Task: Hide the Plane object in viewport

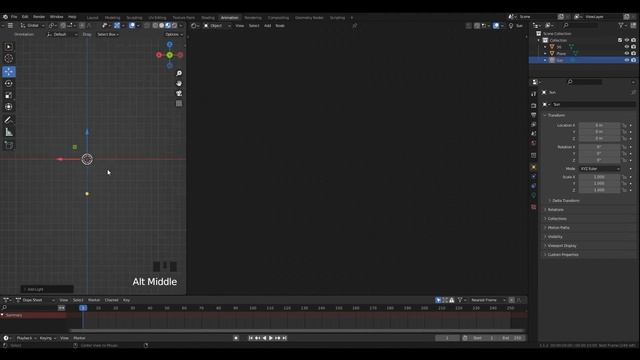Action: coord(627,53)
